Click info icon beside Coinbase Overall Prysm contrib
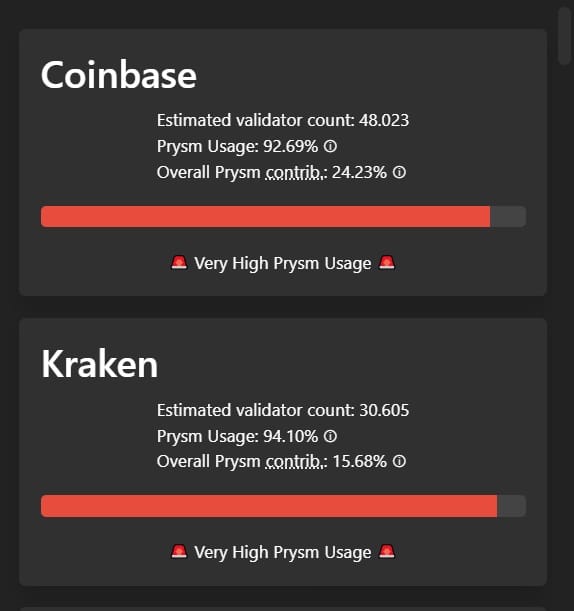 (399, 172)
